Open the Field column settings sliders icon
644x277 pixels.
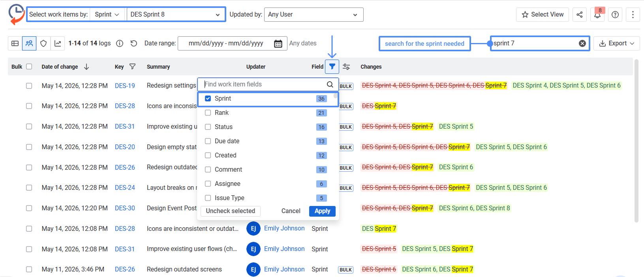[x=346, y=67]
